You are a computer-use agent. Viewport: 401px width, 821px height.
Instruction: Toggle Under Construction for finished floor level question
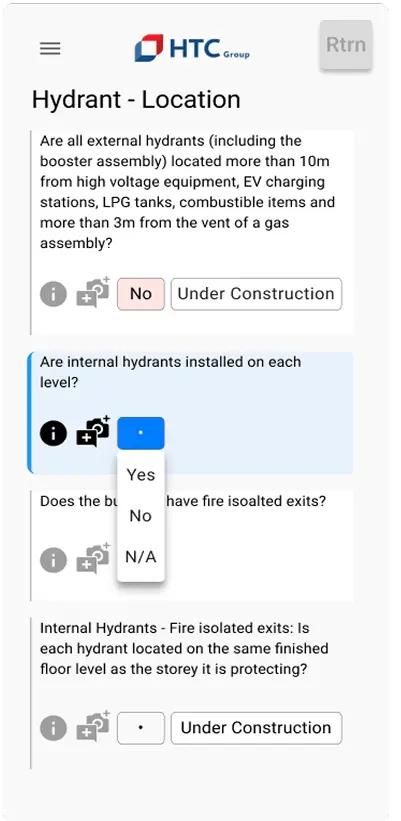coord(257,728)
